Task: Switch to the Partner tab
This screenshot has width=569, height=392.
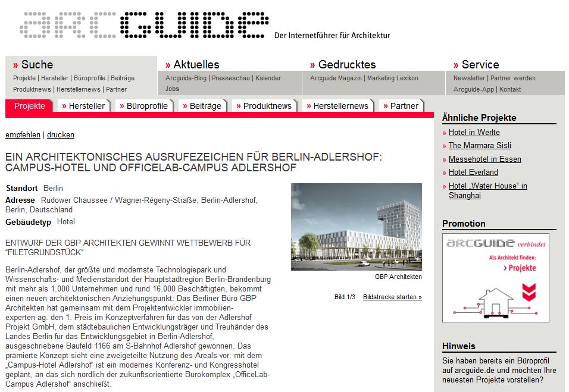Action: coord(401,106)
